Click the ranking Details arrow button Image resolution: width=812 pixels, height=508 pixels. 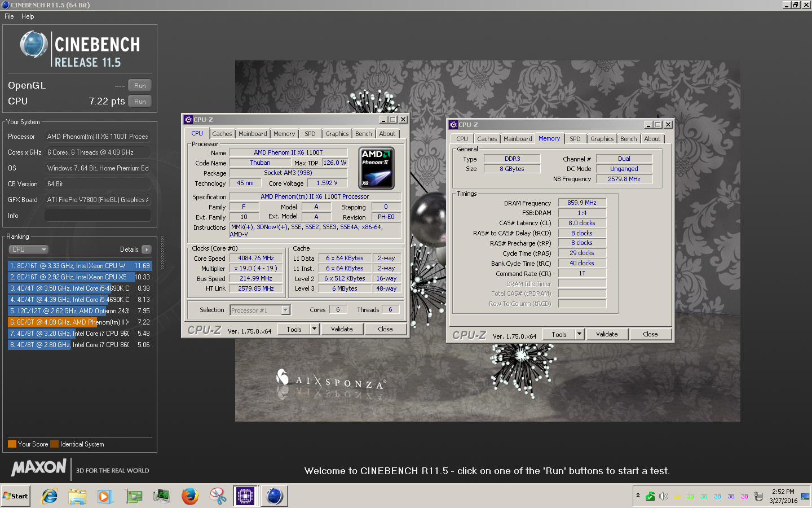coord(146,249)
